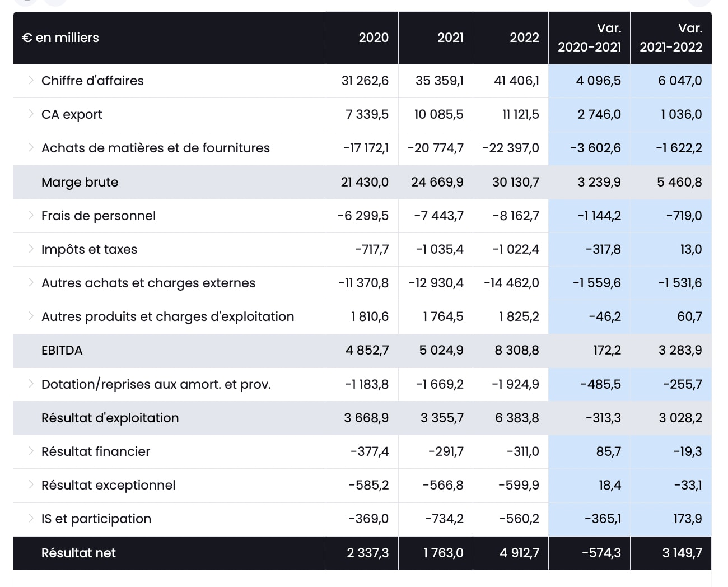Click the Var. 2021-2022 column header
728x587 pixels.
click(x=671, y=38)
